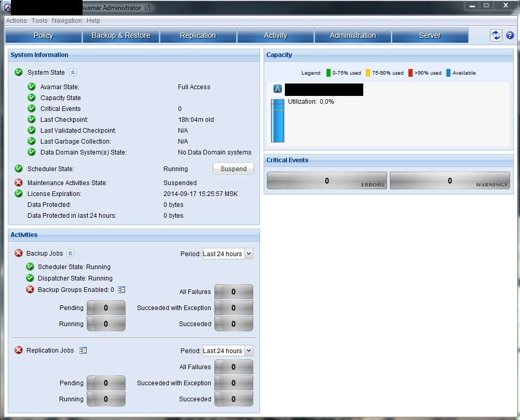Screen dimensions: 520x420
Task: Suspend the scheduler
Action: click(x=234, y=169)
